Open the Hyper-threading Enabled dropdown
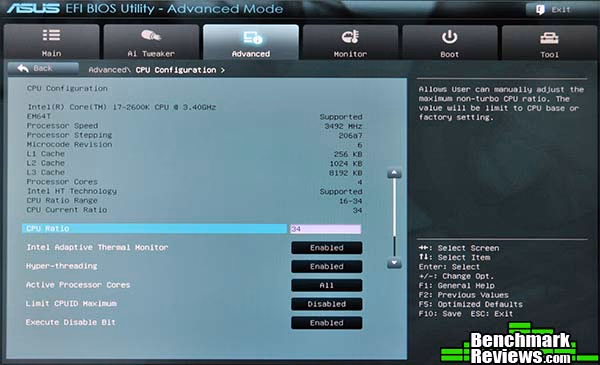This screenshot has height=365, width=600. [x=327, y=266]
